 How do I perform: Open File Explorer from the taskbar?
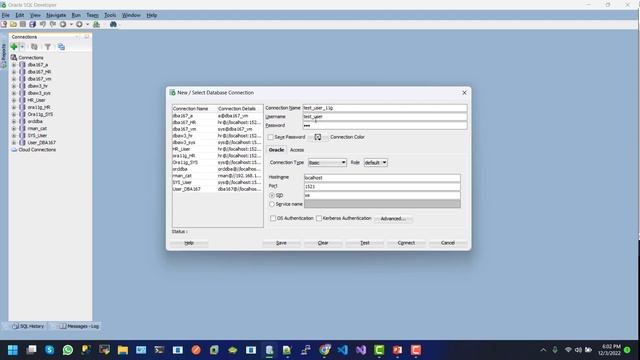tap(123, 350)
